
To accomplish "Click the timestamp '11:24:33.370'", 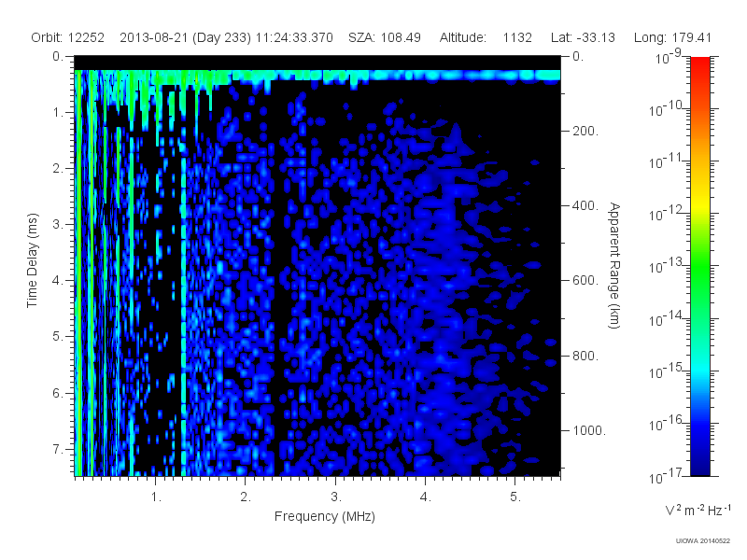I will (x=294, y=37).
